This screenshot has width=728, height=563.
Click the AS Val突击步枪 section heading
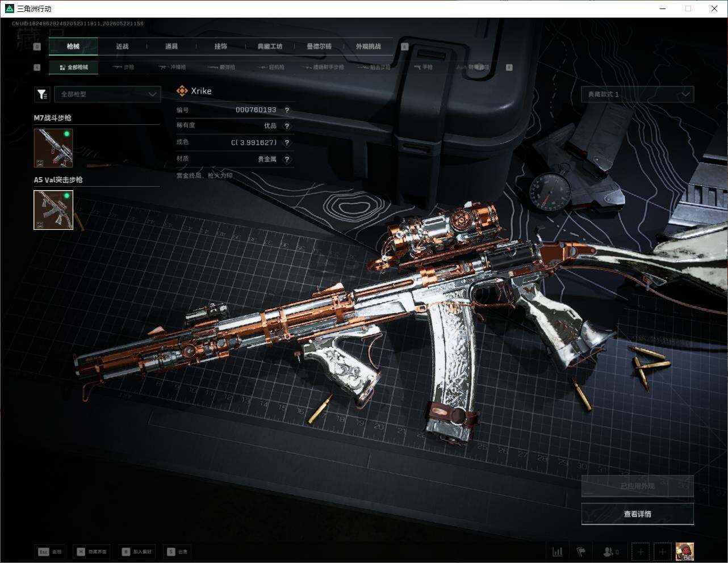click(x=58, y=180)
